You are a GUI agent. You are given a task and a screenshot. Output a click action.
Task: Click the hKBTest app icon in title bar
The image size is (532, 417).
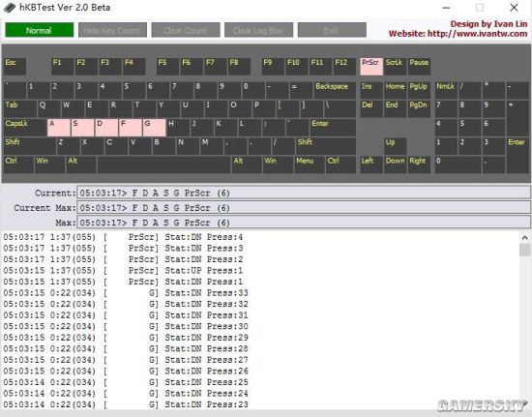(x=10, y=8)
